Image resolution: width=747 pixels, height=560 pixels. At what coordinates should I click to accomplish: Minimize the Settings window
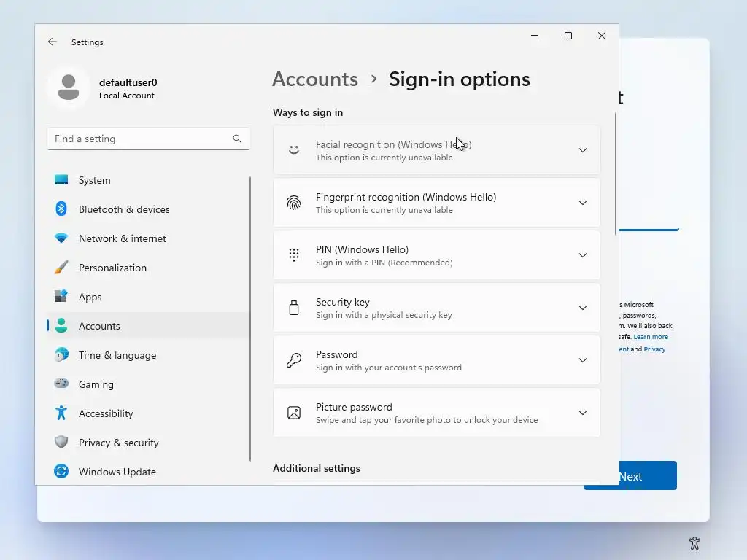(535, 36)
